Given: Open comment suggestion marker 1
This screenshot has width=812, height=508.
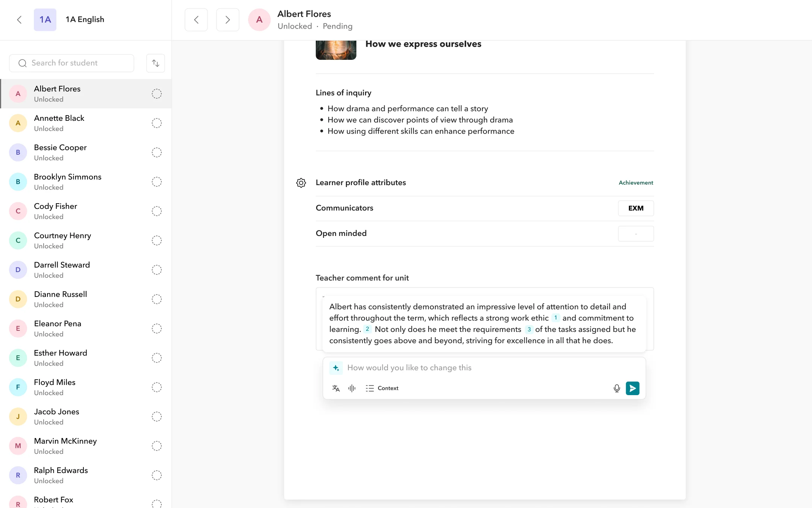Looking at the screenshot, I should (x=556, y=318).
